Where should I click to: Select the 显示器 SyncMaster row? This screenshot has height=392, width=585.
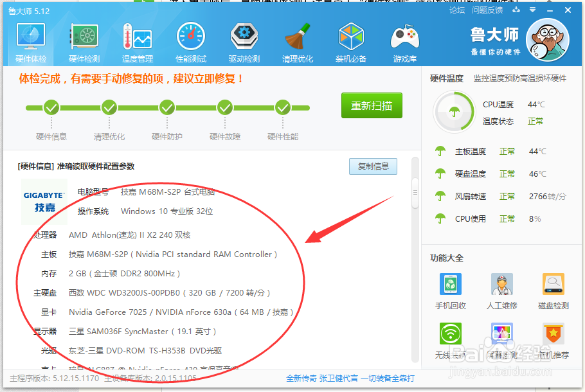[125, 332]
